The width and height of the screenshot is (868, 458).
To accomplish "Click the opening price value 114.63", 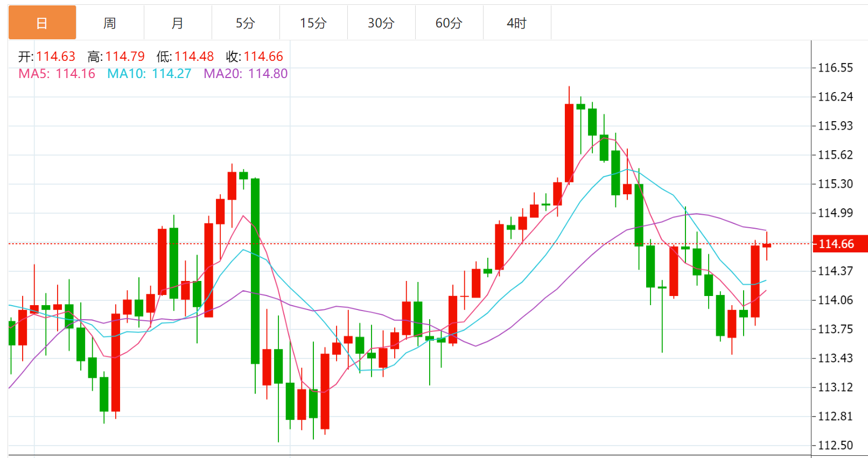I will click(55, 57).
